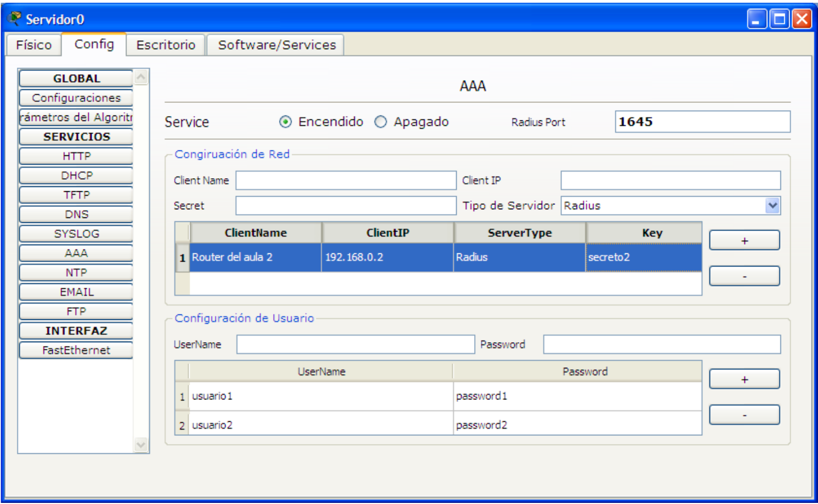
Task: Remove selected client with network minus button
Action: tap(744, 276)
